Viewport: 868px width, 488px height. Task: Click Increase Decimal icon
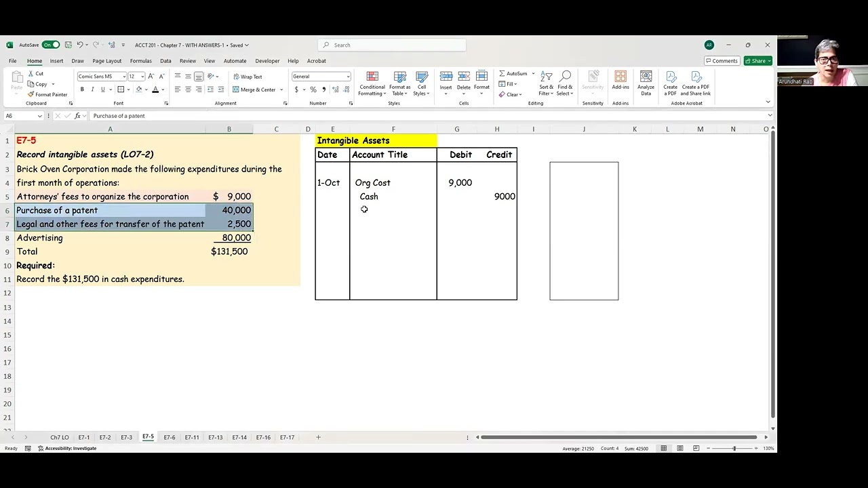[336, 89]
